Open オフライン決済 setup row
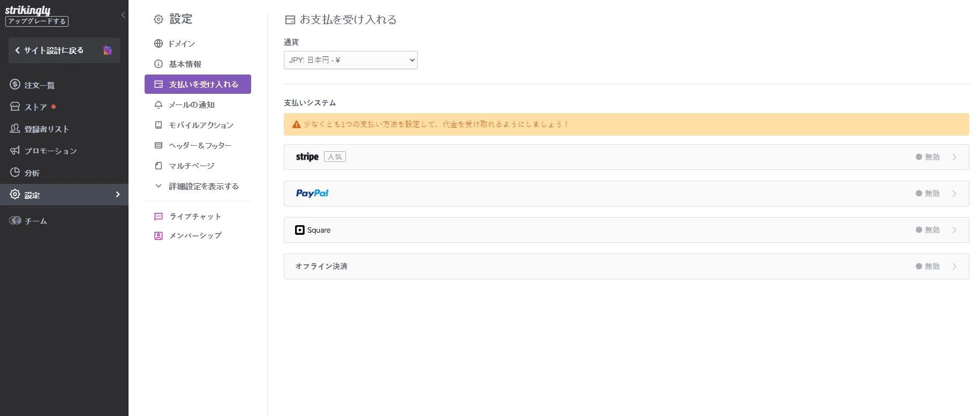This screenshot has height=416, width=980. (x=627, y=266)
